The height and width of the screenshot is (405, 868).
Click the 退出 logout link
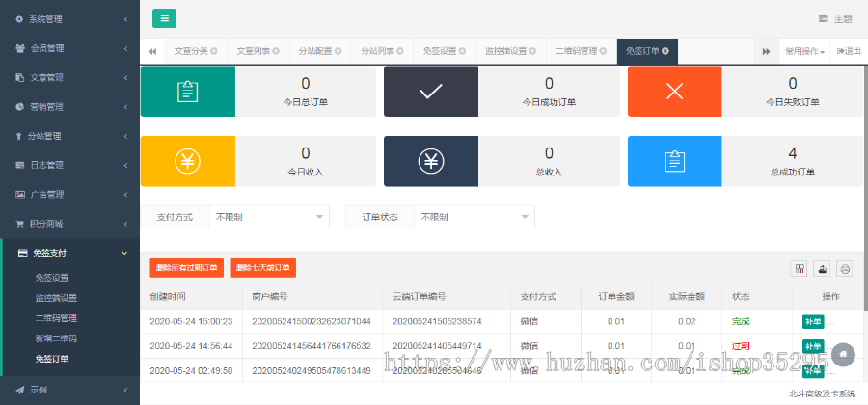pyautogui.click(x=849, y=51)
